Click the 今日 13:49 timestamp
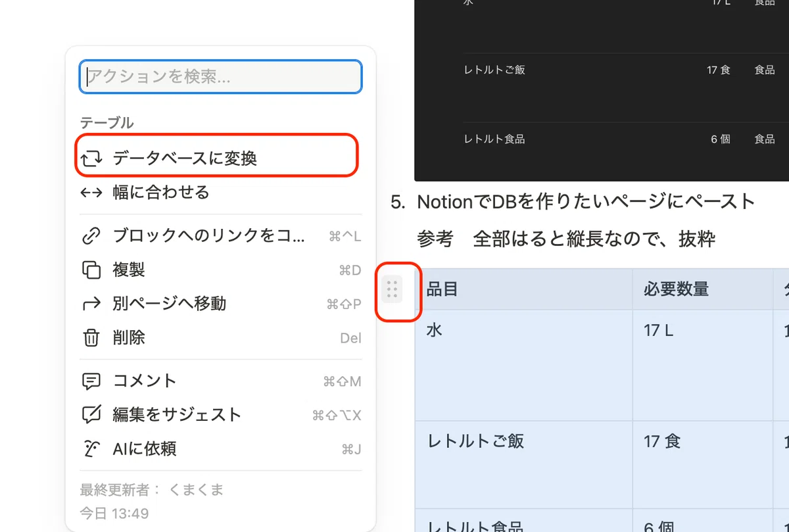The image size is (789, 532). click(114, 513)
